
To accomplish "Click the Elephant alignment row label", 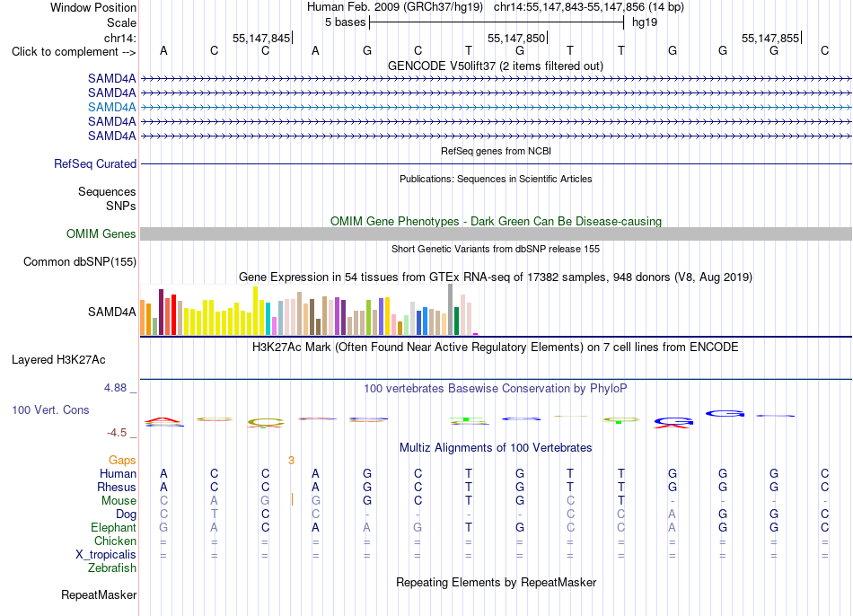I will tap(113, 528).
